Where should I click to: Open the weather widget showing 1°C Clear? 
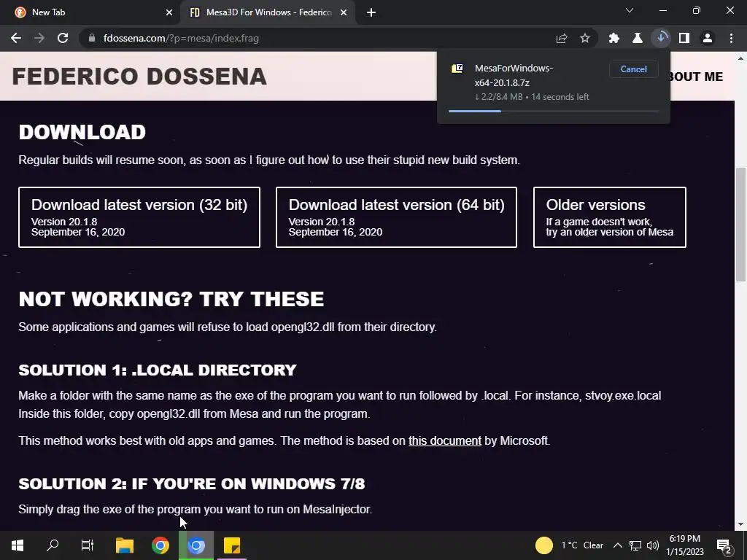point(569,545)
